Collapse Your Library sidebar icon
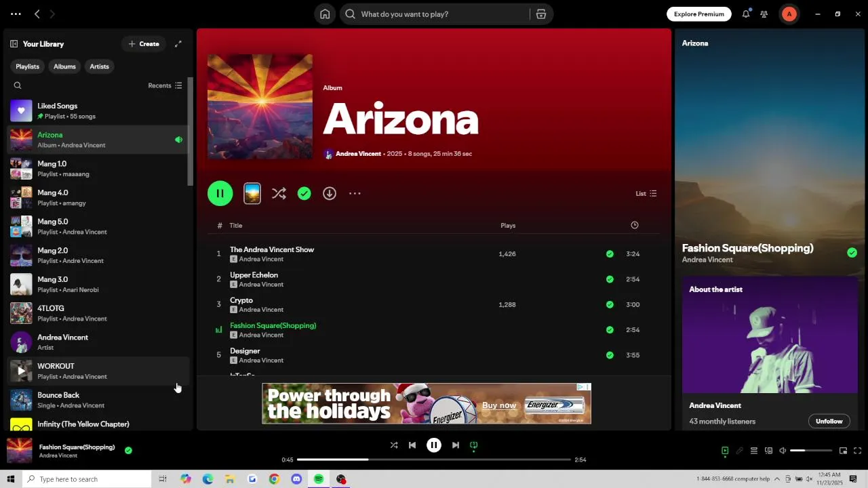This screenshot has width=868, height=488. 14,44
